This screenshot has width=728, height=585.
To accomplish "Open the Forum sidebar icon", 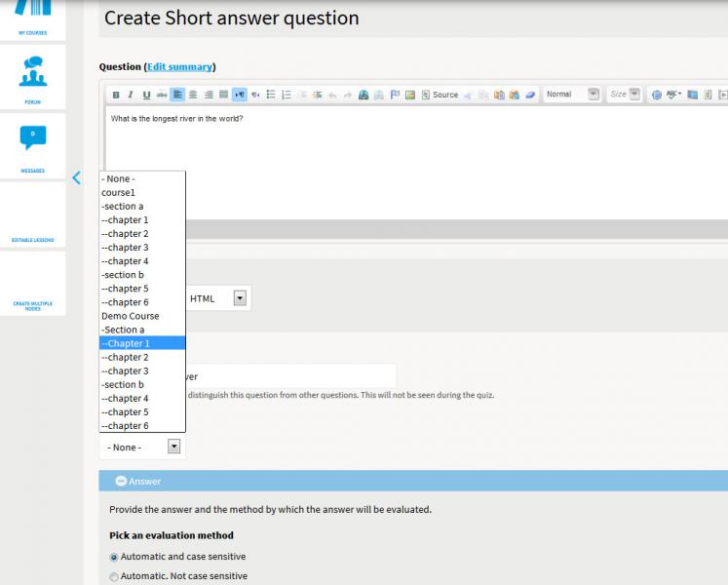I will coord(32,77).
